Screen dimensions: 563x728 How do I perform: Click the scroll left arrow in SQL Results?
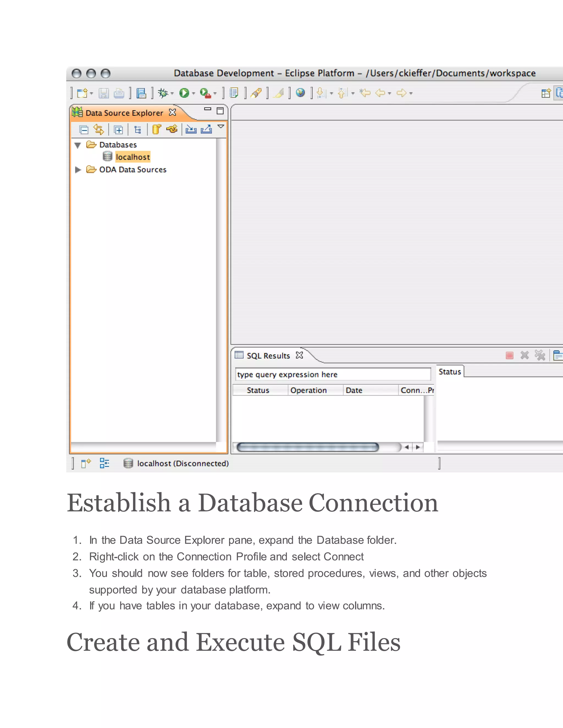(x=407, y=447)
